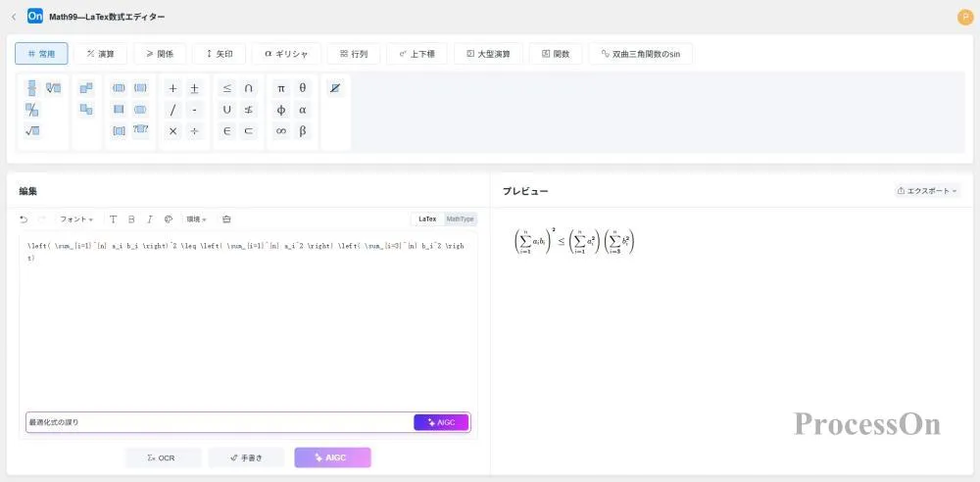Insert the slanted fraction template
This screenshot has width=980, height=482.
(x=32, y=110)
